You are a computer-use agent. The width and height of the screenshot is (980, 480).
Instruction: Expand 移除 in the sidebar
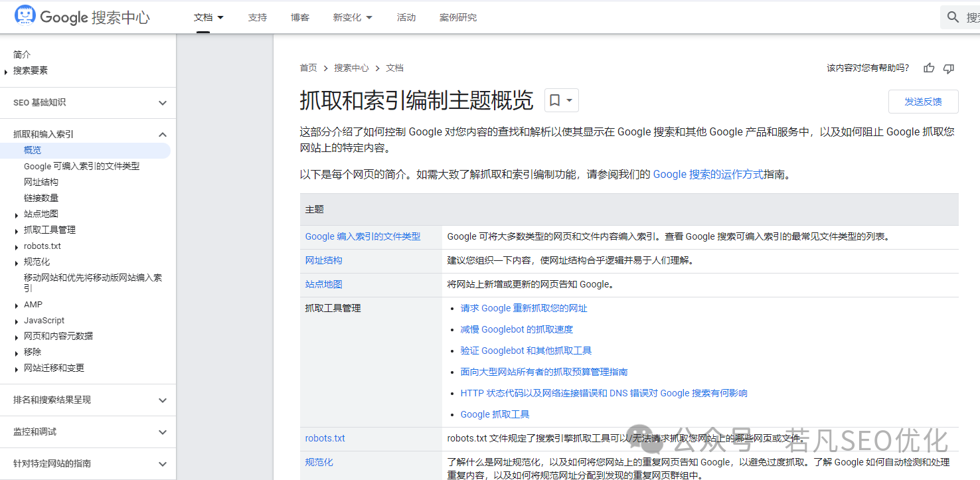[x=17, y=353]
